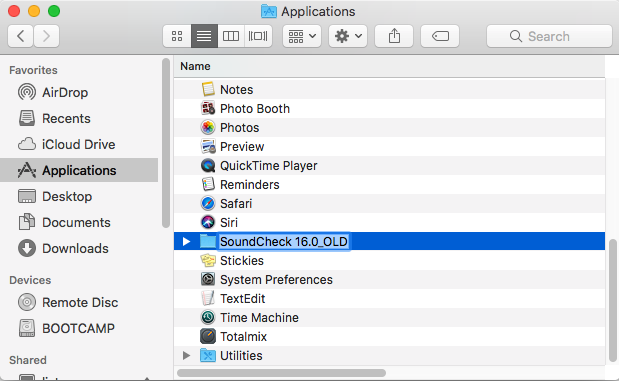Go forward with the right chevron button
Image resolution: width=619 pixels, height=381 pixels.
click(46, 36)
